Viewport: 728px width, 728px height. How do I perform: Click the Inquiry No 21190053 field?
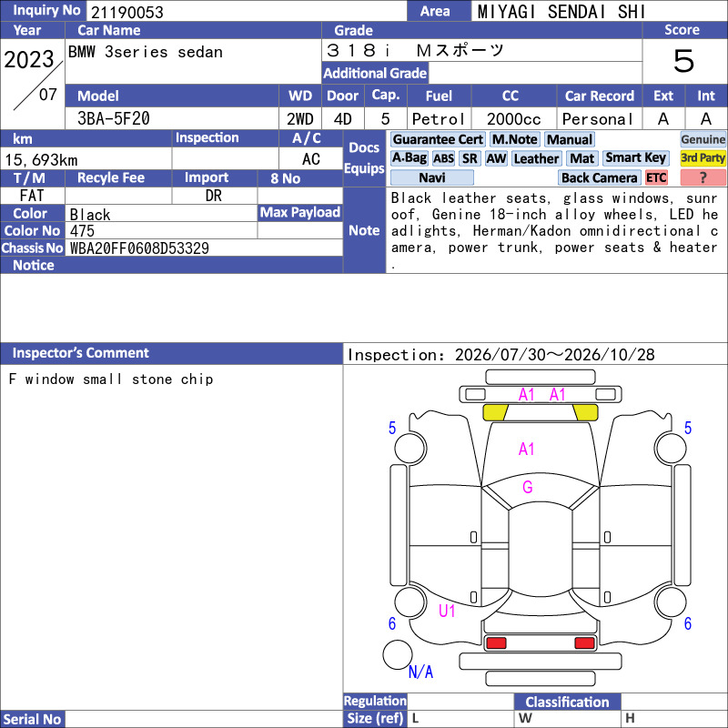pos(246,12)
